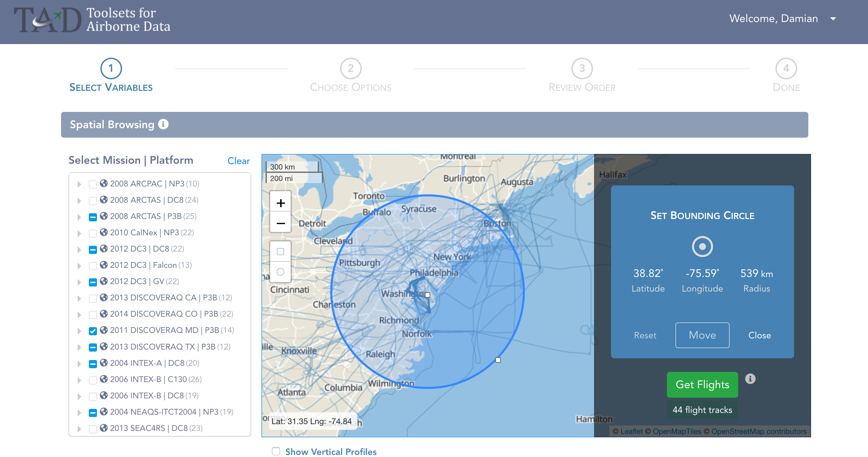This screenshot has height=457, width=868.
Task: Expand the 2006 INTEX-B | C130 node
Action: coord(79,380)
